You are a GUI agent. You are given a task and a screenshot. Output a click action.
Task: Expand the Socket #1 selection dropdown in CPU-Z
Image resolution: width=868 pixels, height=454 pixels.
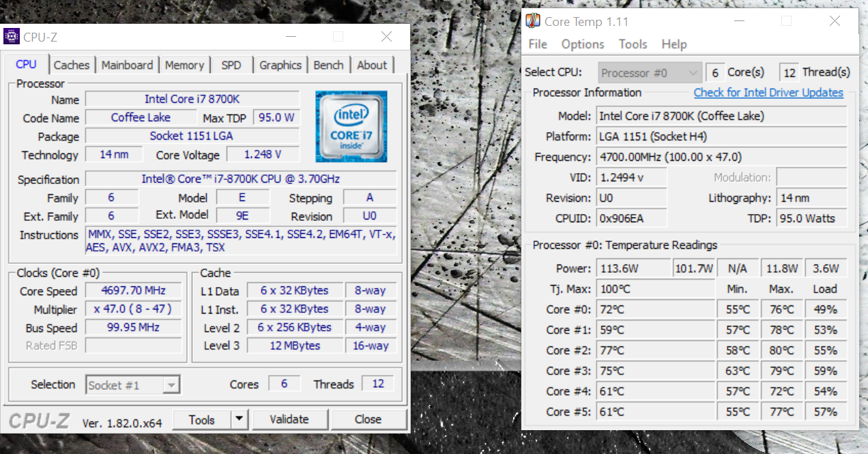tap(133, 385)
